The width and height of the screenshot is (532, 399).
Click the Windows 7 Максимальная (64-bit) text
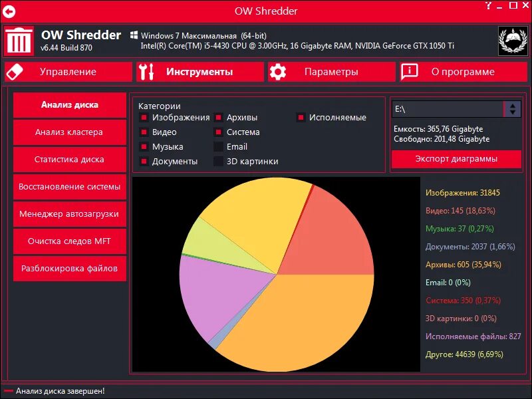point(203,36)
